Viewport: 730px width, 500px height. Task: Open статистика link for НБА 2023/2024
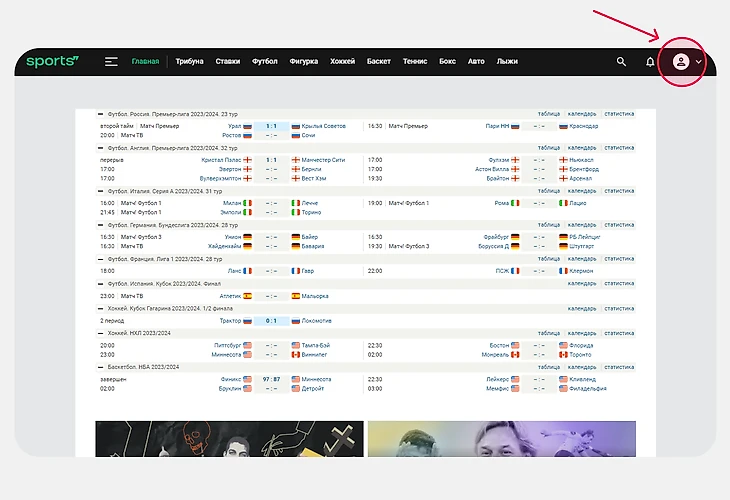tap(620, 368)
